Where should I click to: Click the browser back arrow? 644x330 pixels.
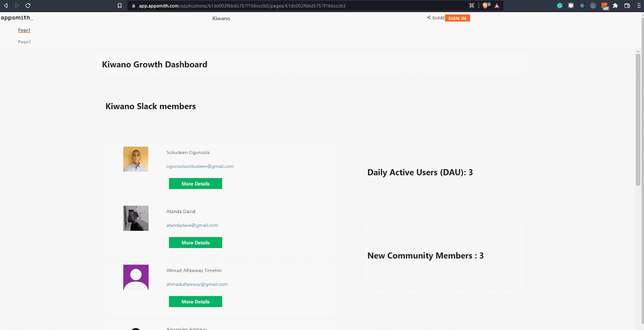pos(6,6)
